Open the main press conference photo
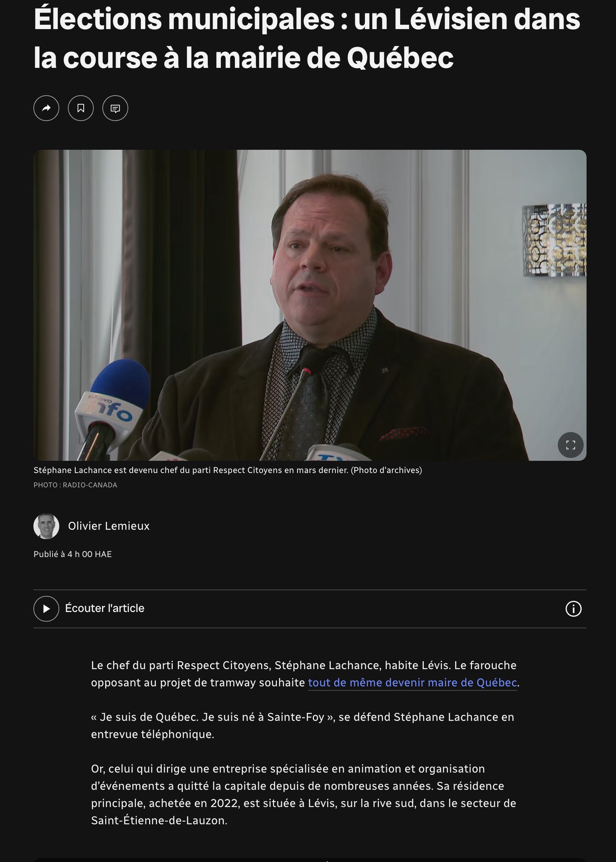The width and height of the screenshot is (616, 862). pyautogui.click(x=310, y=305)
